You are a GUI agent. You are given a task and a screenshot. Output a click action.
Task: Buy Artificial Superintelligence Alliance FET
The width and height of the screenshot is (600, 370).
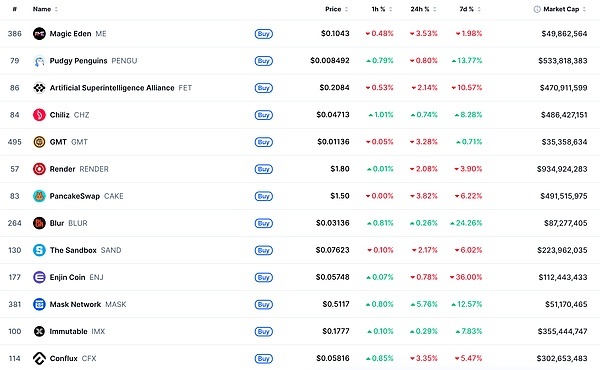(264, 88)
